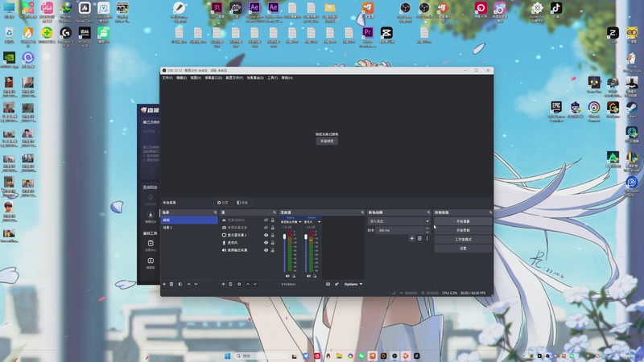Add a transition with the plus icon
The width and height of the screenshot is (644, 362).
(x=412, y=238)
